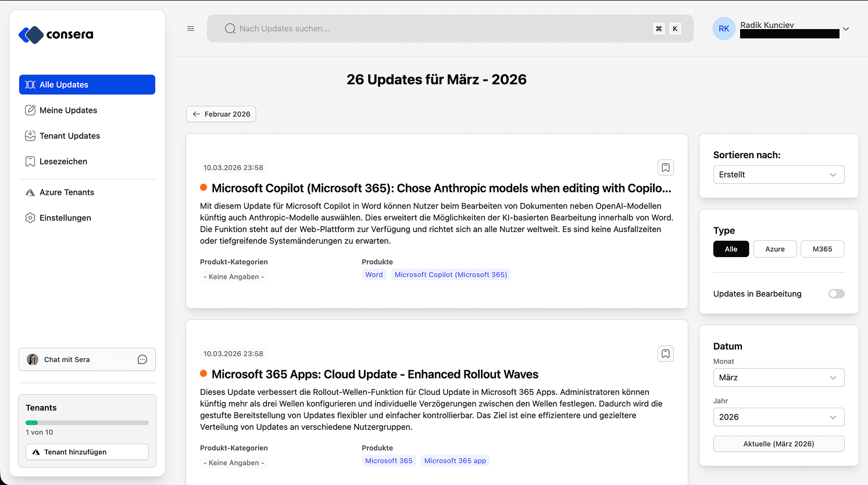Click the RK user avatar
Screen dimensions: 868x485
pyautogui.click(x=724, y=28)
